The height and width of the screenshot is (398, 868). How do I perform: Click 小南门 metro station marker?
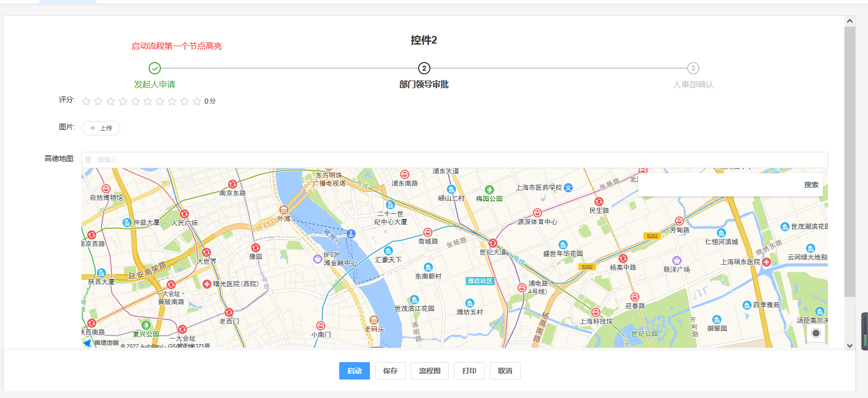click(321, 326)
